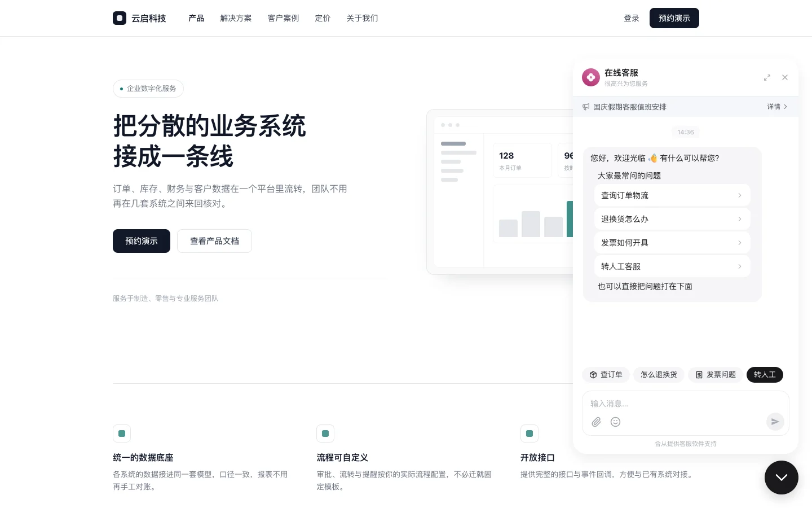Viewport: 812px width, 508px height.
Task: Click the 128 本月订单 stat card
Action: click(x=522, y=160)
